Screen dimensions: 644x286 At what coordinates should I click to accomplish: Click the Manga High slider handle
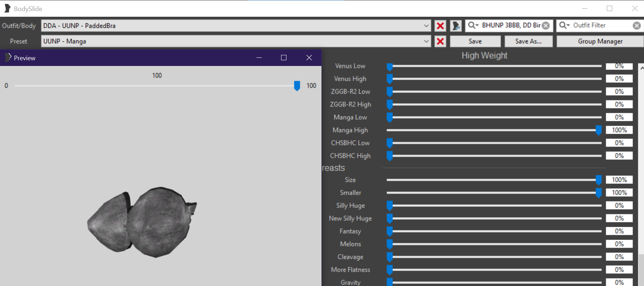(x=599, y=130)
